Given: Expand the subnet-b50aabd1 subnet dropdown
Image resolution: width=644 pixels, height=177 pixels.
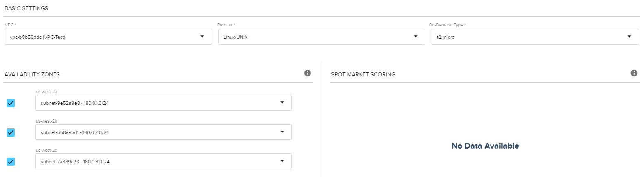Looking at the screenshot, I should 163,132.
